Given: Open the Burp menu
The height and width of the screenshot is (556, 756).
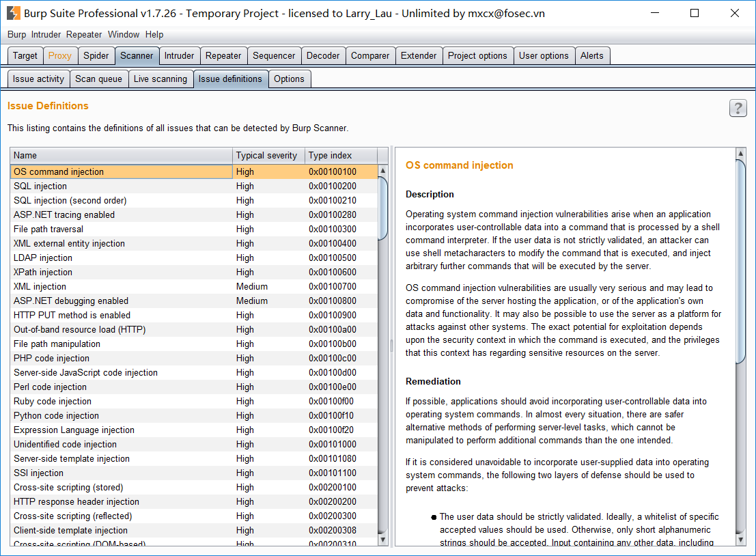Looking at the screenshot, I should click(17, 34).
